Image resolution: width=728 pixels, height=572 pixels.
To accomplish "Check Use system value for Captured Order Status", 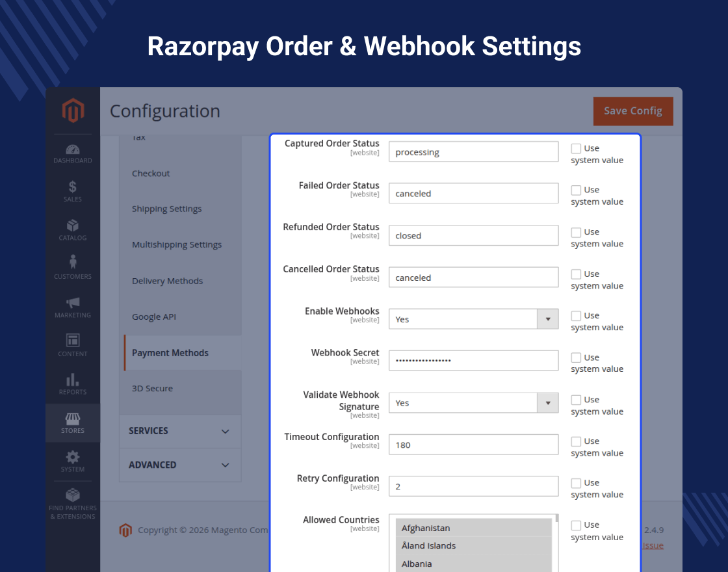I will (576, 149).
